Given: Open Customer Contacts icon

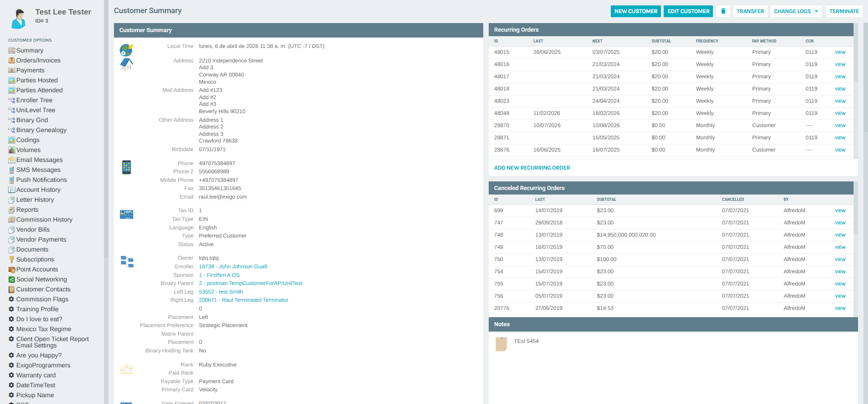Looking at the screenshot, I should click(12, 290).
